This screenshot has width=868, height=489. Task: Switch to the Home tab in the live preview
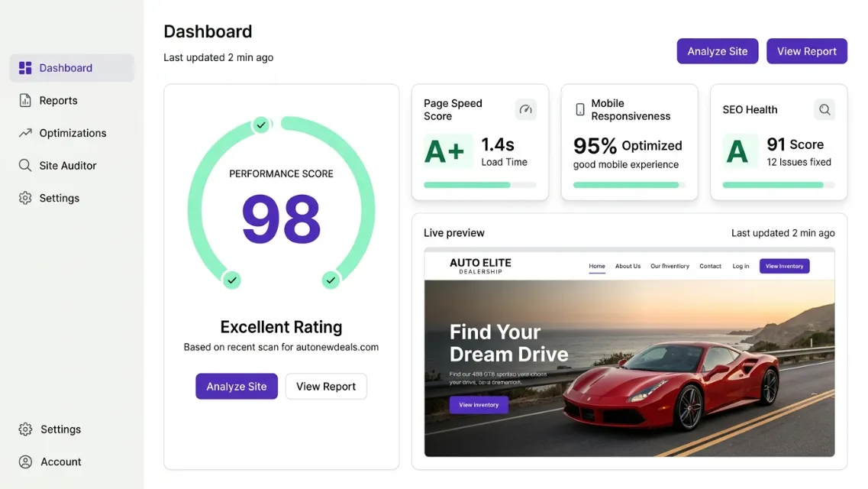click(x=597, y=266)
